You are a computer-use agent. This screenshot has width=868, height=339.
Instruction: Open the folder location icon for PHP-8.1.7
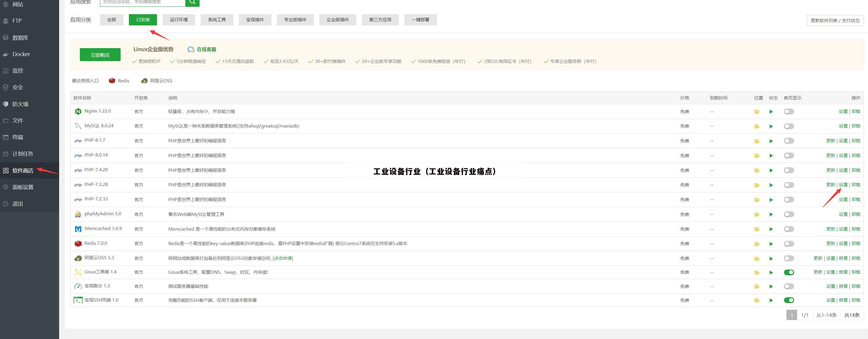click(757, 141)
